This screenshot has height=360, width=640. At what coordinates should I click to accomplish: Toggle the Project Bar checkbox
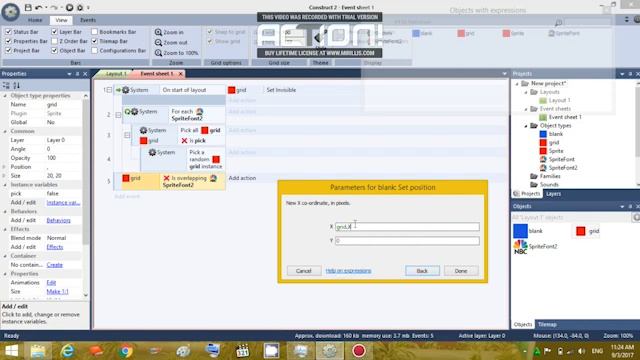point(8,50)
